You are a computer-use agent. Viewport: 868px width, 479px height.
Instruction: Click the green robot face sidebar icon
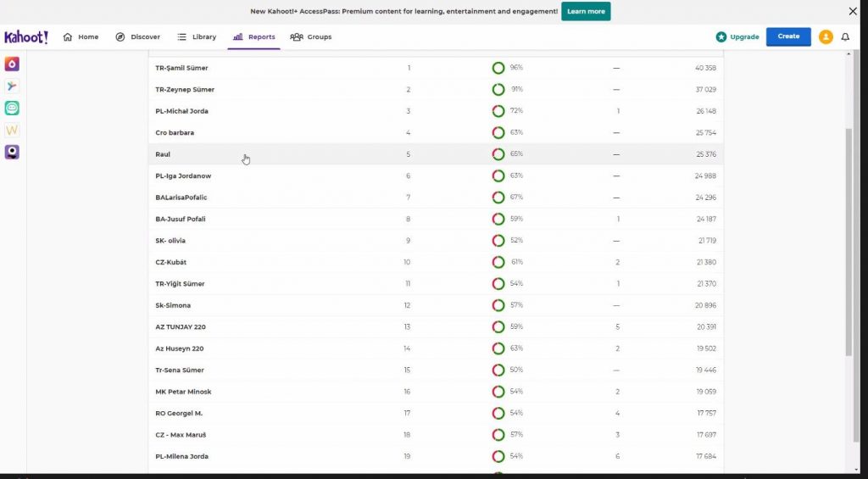[x=12, y=109]
